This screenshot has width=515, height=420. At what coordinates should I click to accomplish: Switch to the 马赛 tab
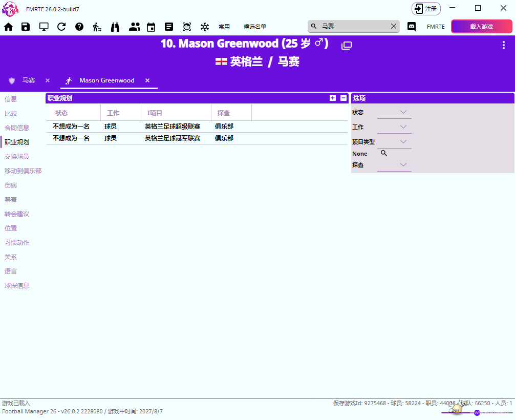(28, 80)
